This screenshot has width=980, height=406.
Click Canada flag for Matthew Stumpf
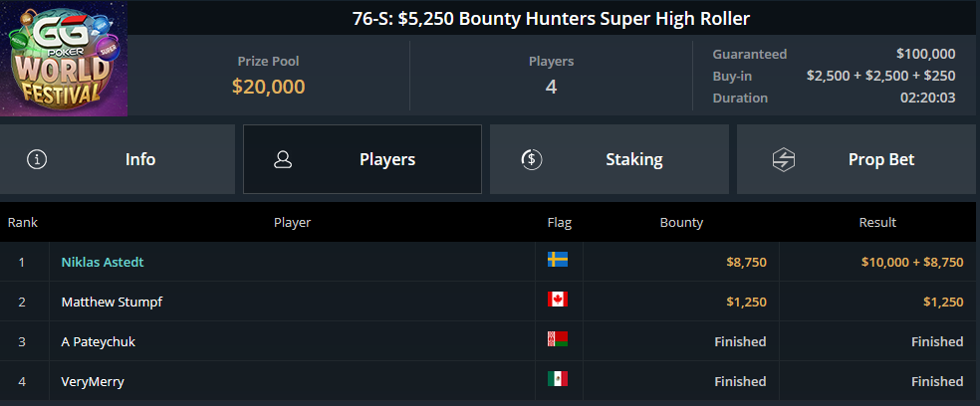pos(558,300)
